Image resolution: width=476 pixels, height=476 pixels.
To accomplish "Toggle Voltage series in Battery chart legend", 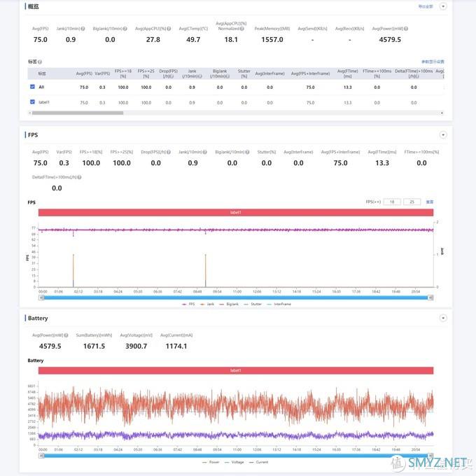I will 234,462.
